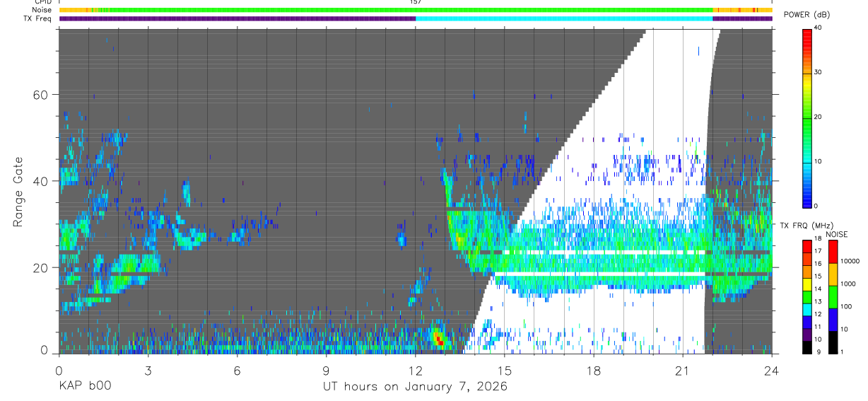Click the "100" tick on the NOISE scale
The height and width of the screenshot is (401, 868).
846,306
